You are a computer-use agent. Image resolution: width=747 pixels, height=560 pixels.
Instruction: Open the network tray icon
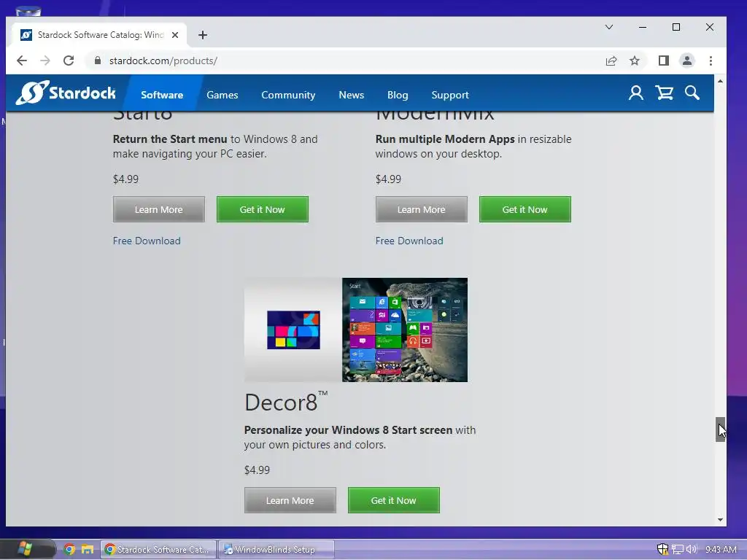(678, 550)
